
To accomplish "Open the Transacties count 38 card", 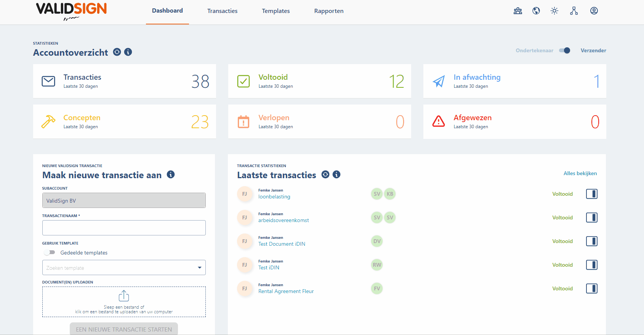I will tap(125, 81).
